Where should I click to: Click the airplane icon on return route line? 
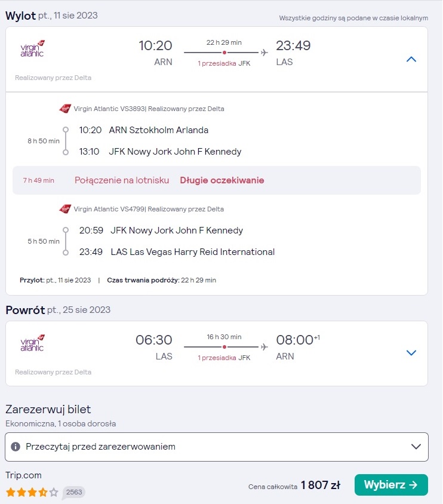coord(264,347)
